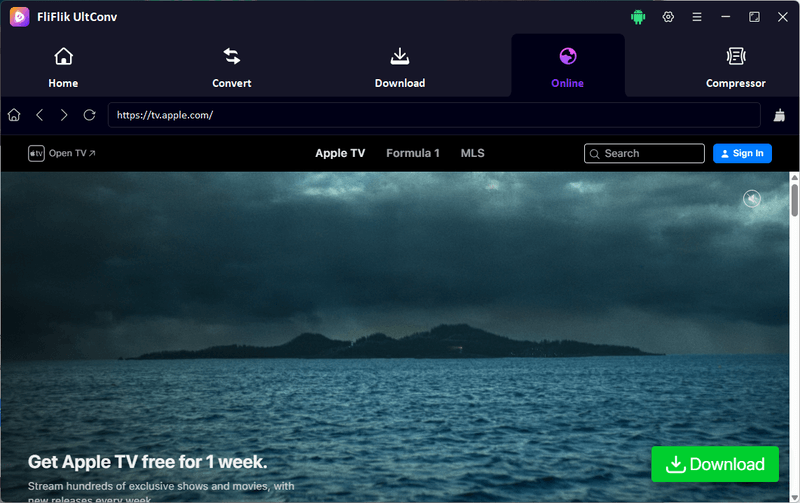Click the page vertical scrollbar thumb

794,200
